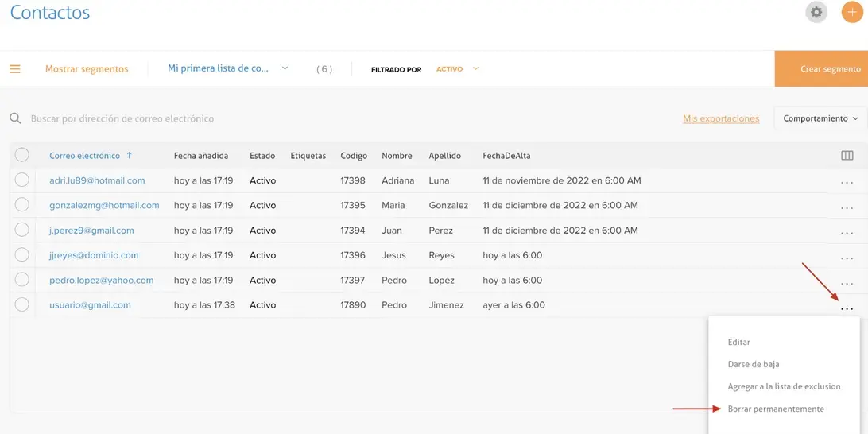This screenshot has height=434, width=868.
Task: Click the 'hoy a las 17:38' cell
Action: point(204,305)
